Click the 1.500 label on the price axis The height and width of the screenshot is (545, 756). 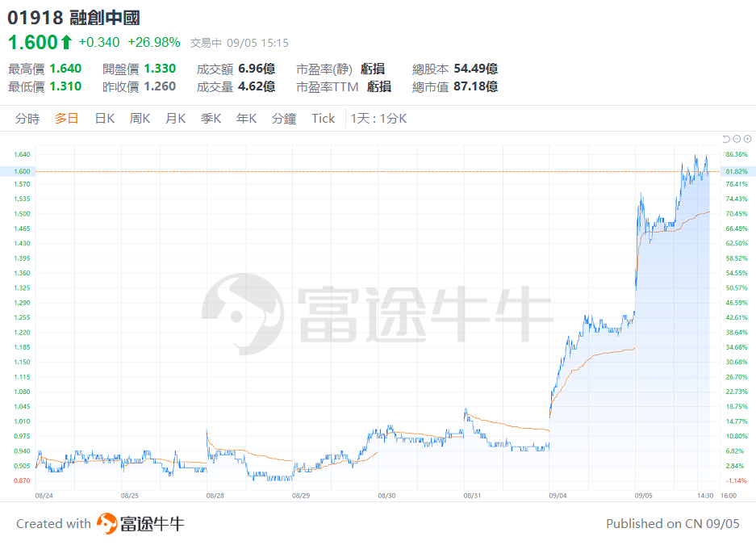point(22,214)
